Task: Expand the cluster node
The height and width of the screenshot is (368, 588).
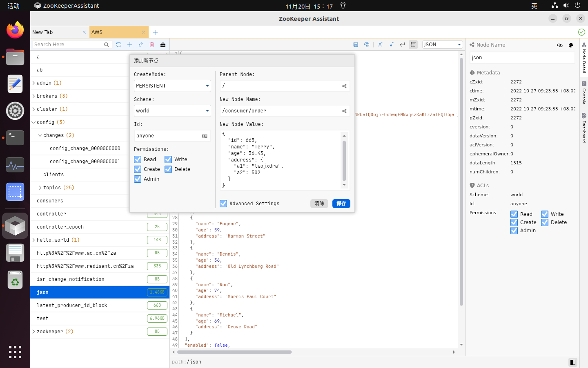Action: (34, 109)
